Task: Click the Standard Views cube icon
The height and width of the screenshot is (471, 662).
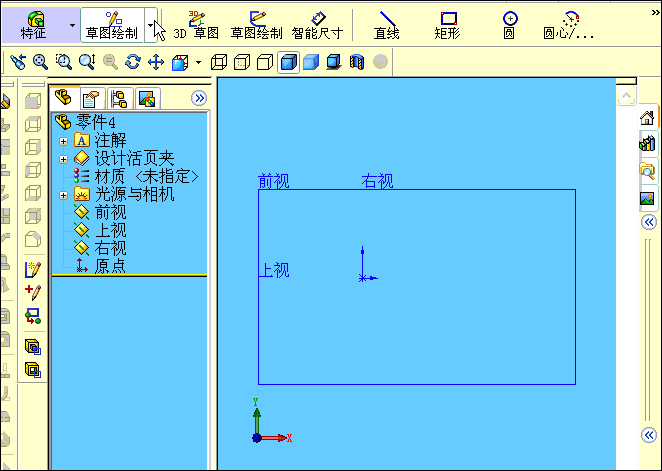Action: (180, 62)
